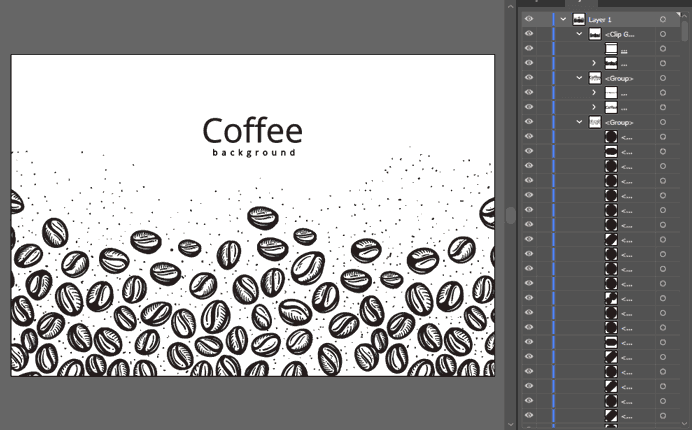Collapse the last <Group> chevron containing the beans
Screen dimensions: 692x430
[x=579, y=122]
